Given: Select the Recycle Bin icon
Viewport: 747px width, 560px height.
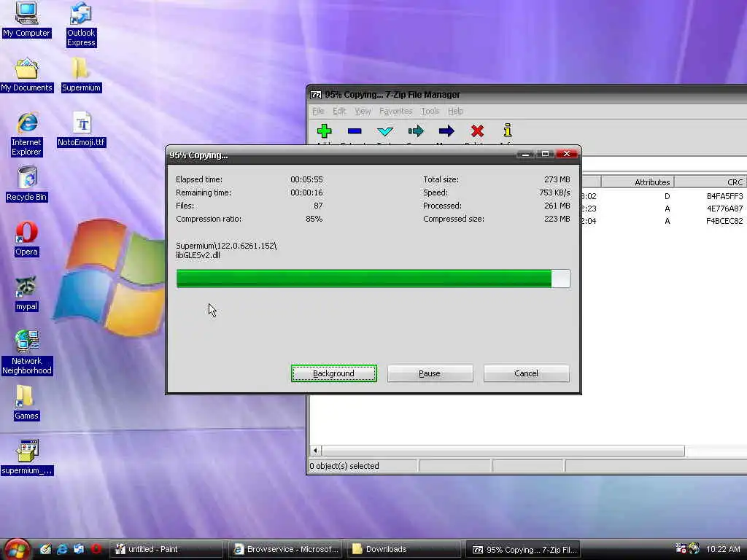Looking at the screenshot, I should coord(26,184).
